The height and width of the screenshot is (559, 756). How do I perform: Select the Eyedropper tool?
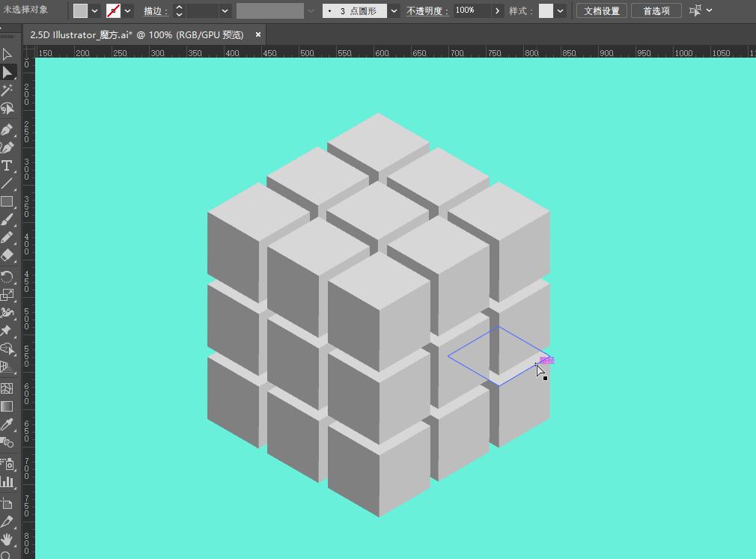click(x=7, y=424)
